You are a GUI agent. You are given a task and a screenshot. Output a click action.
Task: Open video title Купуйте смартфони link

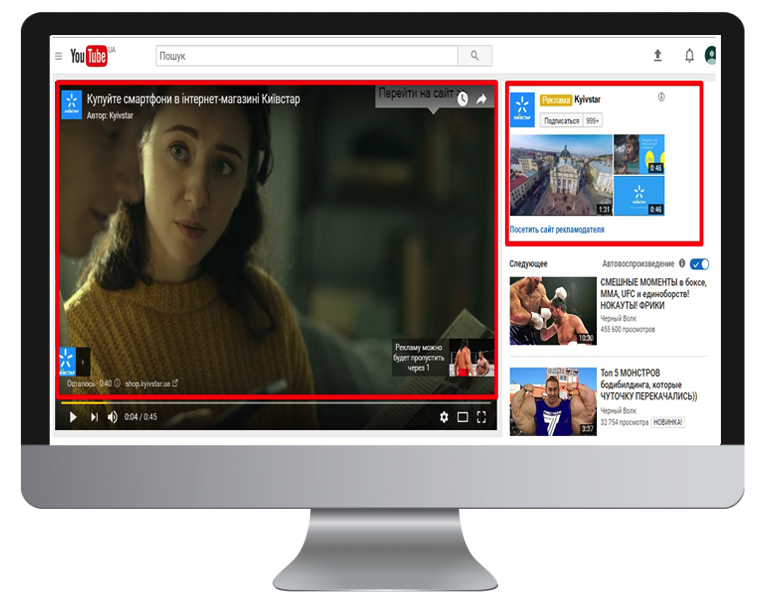(193, 99)
